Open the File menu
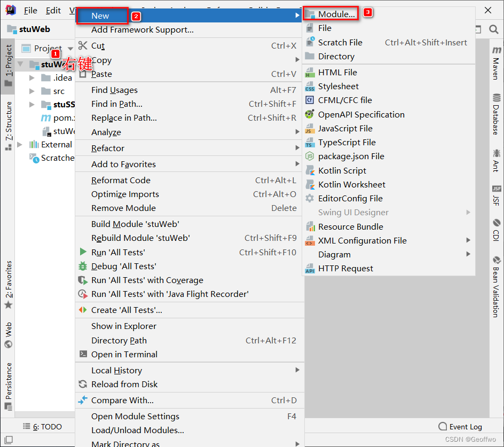Viewport: 504px width, 447px height. 30,11
